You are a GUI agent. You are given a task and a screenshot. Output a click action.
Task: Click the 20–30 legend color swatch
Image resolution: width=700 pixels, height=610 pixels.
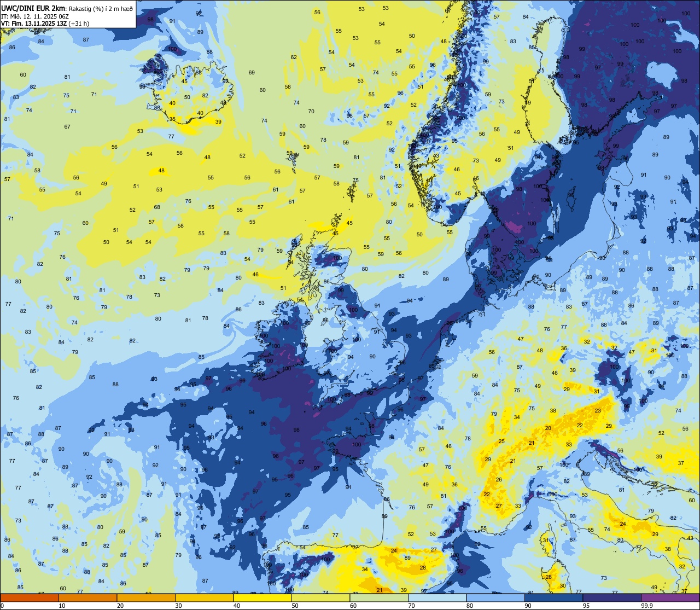[146, 598]
